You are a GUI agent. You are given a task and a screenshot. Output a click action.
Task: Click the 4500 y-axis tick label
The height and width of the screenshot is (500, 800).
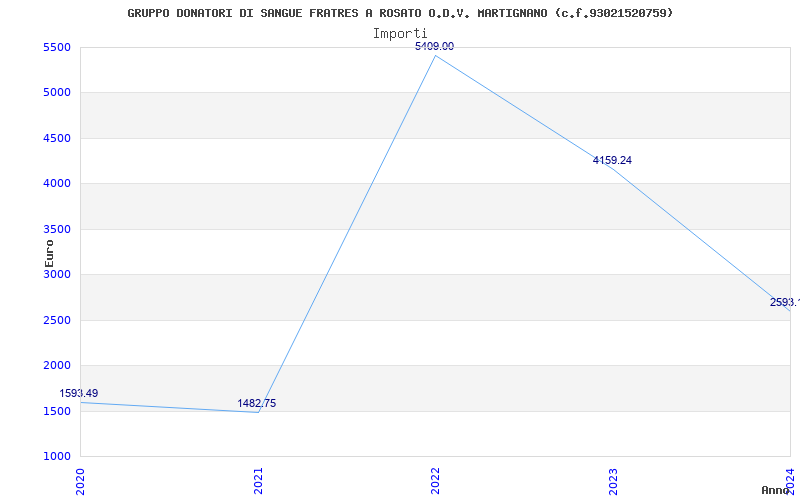[x=56, y=138]
